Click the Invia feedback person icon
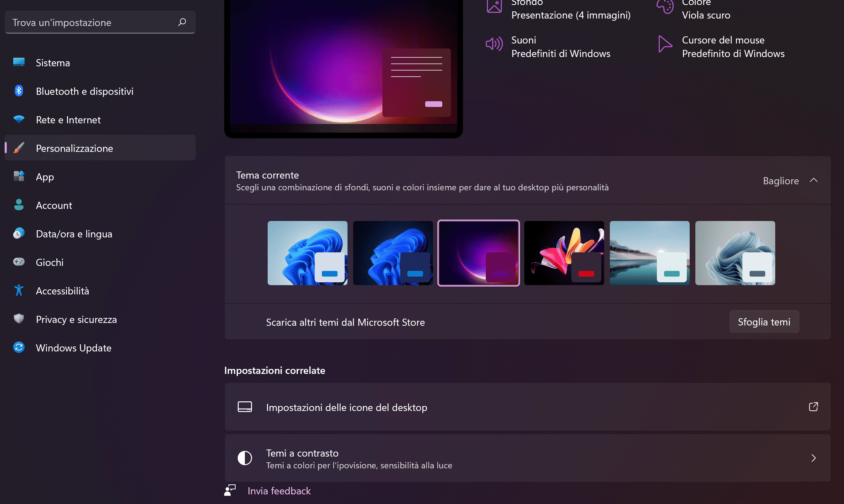Screen dimensions: 844x504 230,490
